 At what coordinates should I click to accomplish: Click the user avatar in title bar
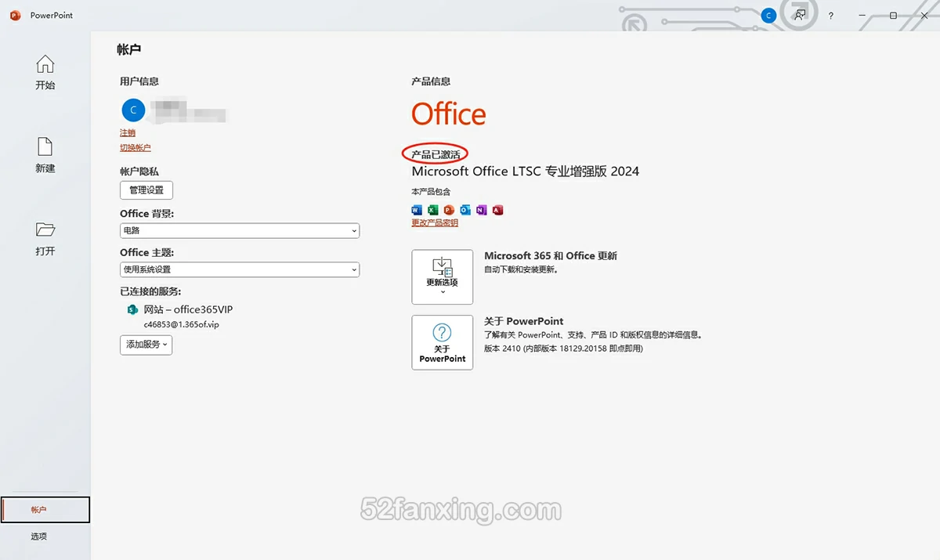tap(768, 15)
